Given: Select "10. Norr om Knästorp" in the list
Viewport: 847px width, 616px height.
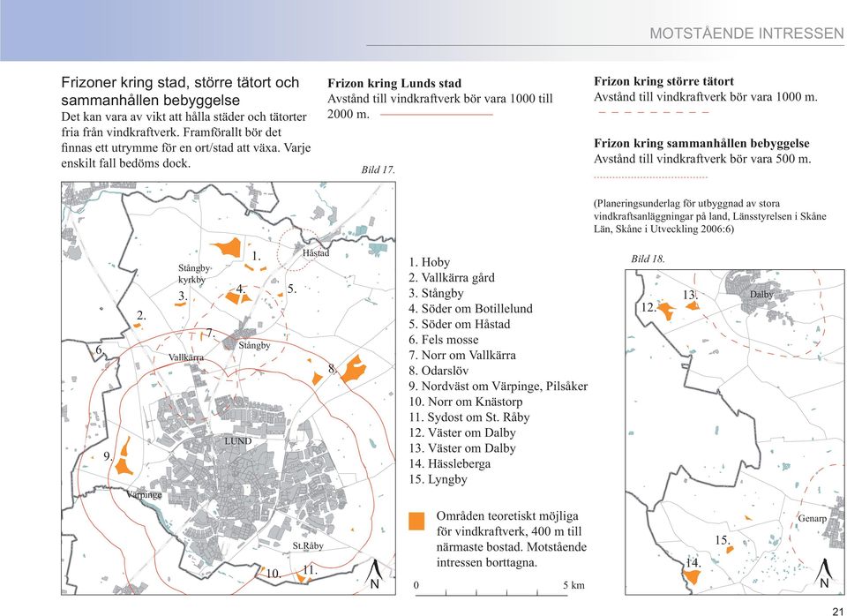Looking at the screenshot, I should (x=466, y=402).
